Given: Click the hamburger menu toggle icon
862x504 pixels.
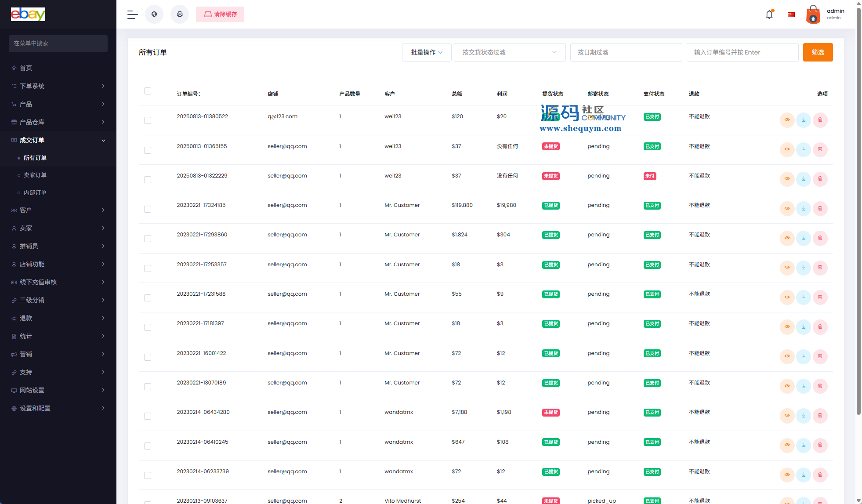Looking at the screenshot, I should [132, 15].
